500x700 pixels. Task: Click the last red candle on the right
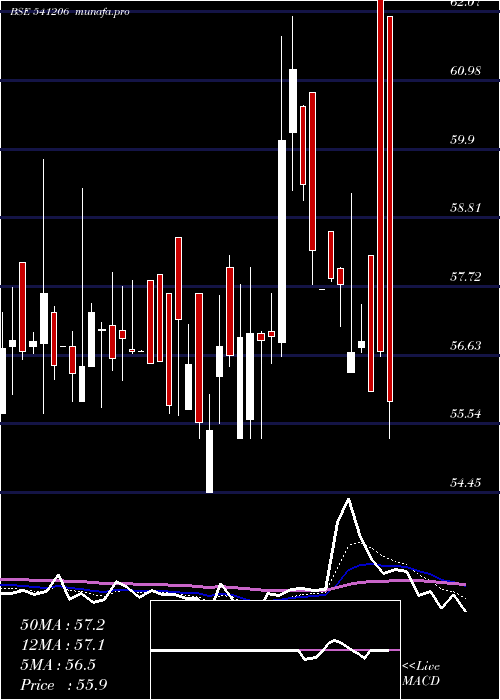coord(390,209)
